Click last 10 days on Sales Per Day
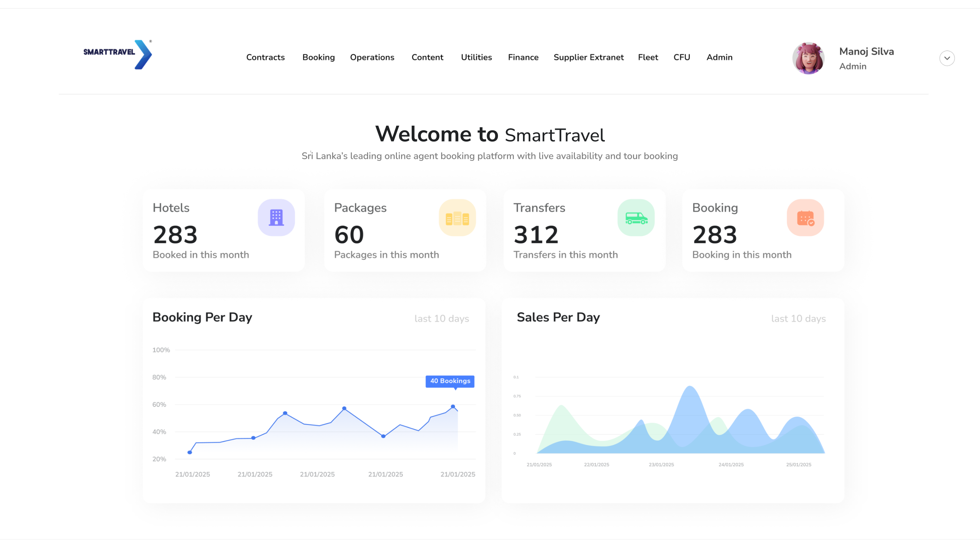Screen dimensions: 980x560 798,318
